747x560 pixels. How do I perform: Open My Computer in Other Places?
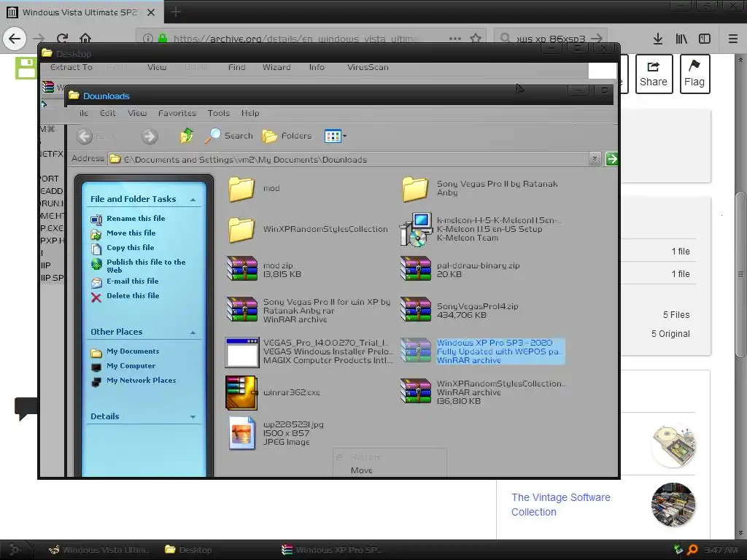click(x=131, y=366)
